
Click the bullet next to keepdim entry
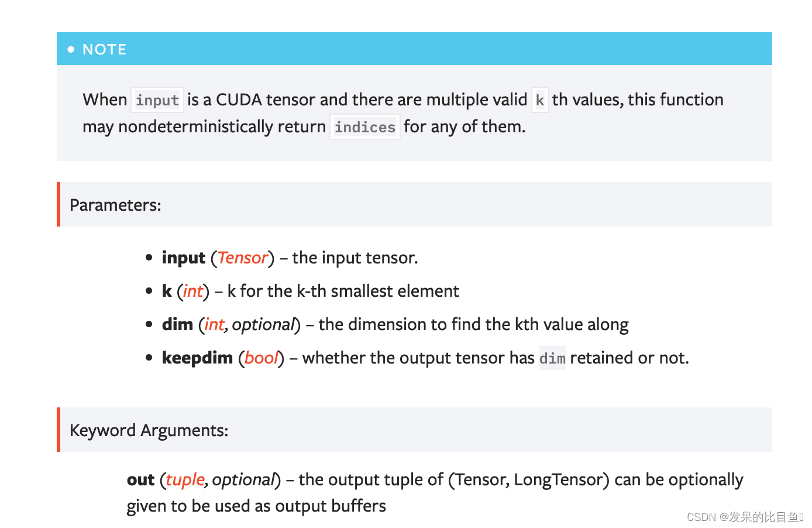[x=149, y=357]
